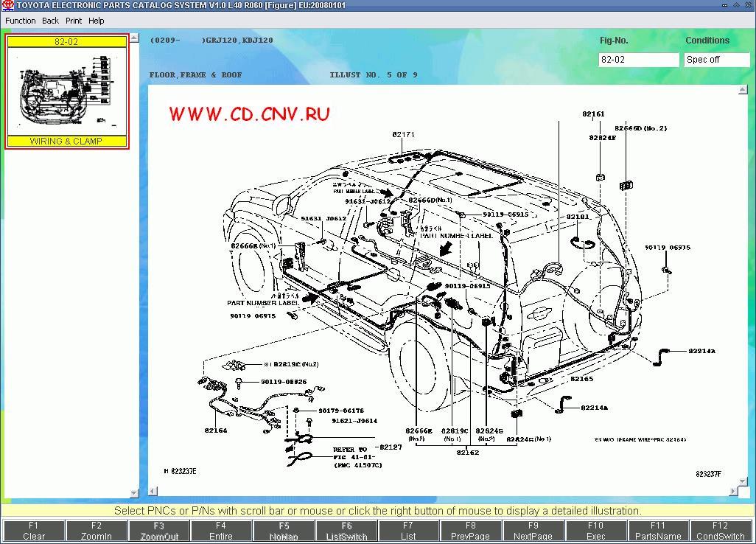Click the F2 ZoomIn button
The image size is (756, 544).
96,531
